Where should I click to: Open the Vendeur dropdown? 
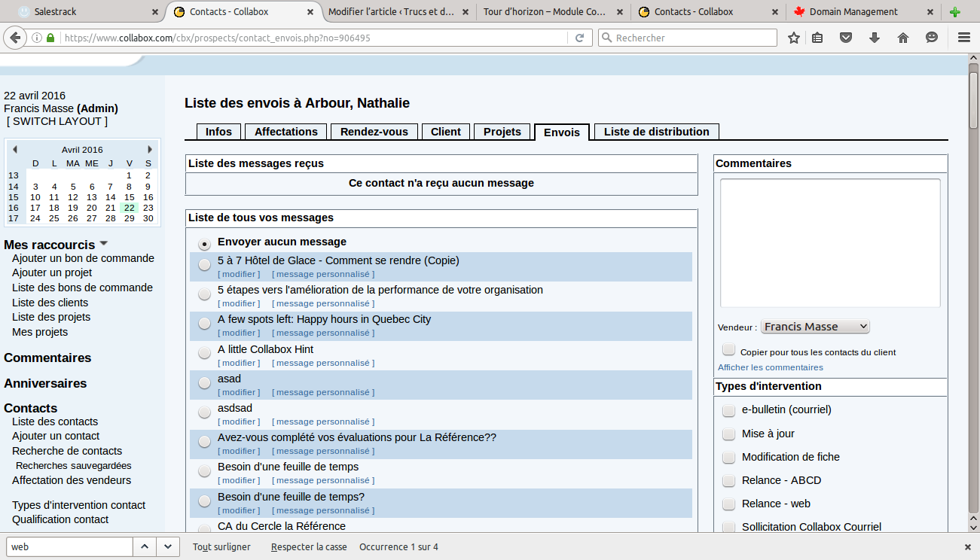point(815,327)
